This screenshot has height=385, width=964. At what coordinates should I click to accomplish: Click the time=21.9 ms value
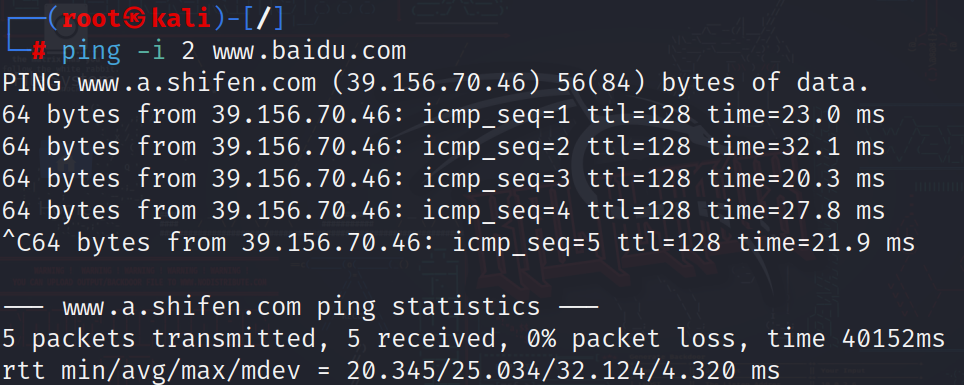tap(826, 242)
